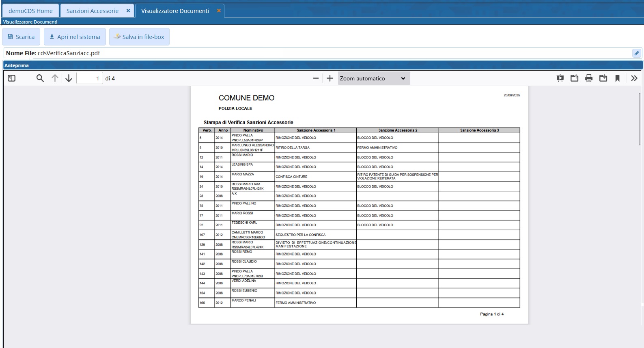Print the PDF document

(x=589, y=78)
